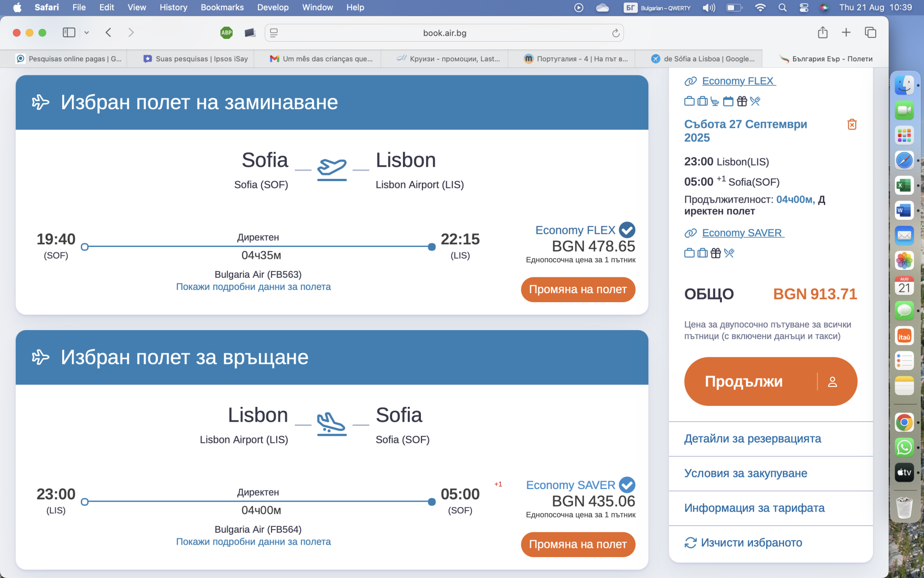Open Safari sidebar panel icon
This screenshot has width=924, height=578.
click(x=69, y=33)
